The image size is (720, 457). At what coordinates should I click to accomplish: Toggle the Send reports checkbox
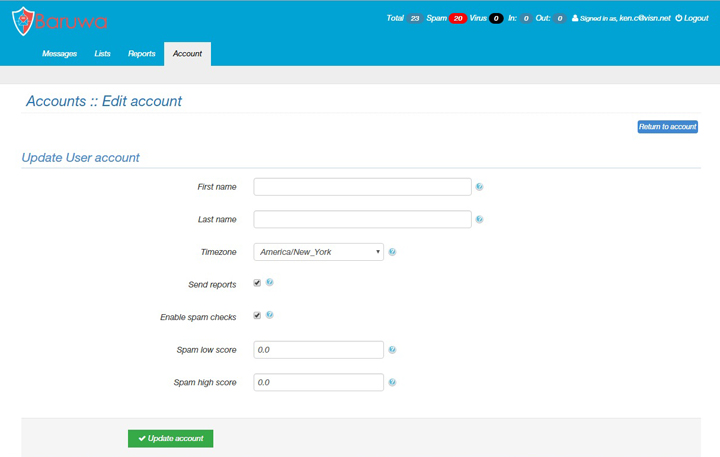pos(257,284)
